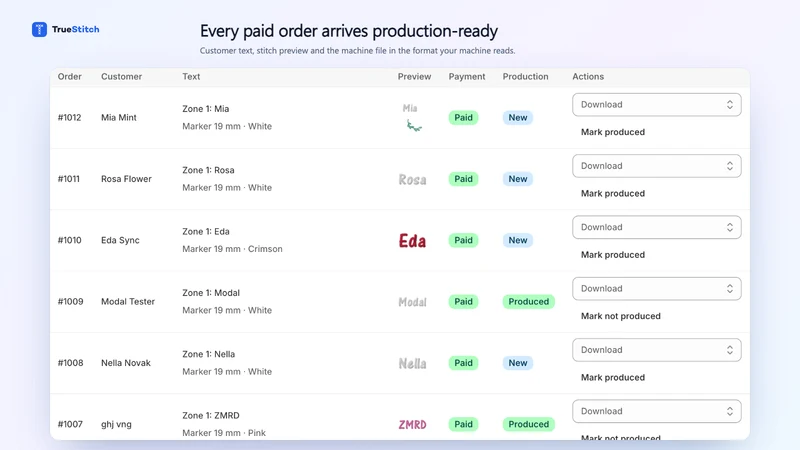Open the Download dropdown for order #1007
This screenshot has height=450, width=800.
(657, 411)
